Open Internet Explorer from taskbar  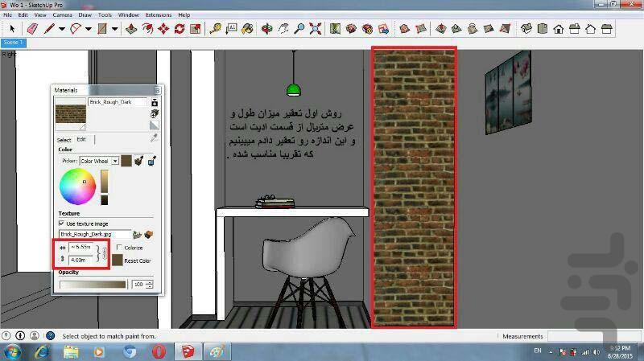click(43, 351)
